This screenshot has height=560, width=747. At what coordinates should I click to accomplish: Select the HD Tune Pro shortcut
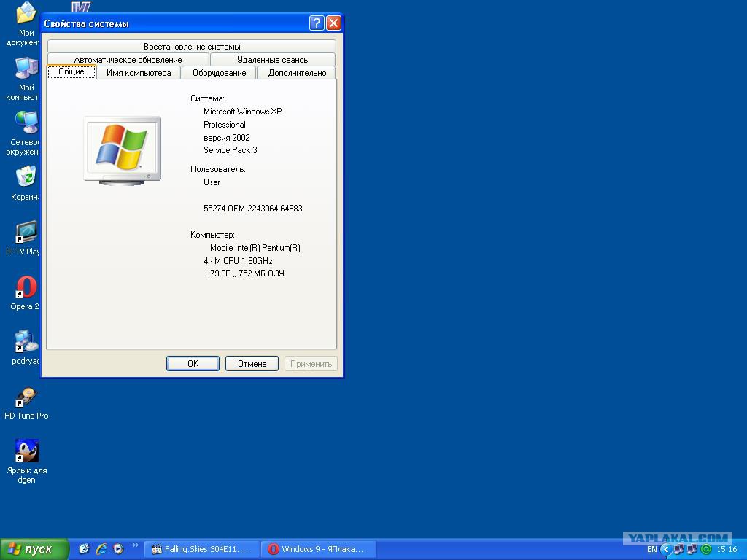pyautogui.click(x=26, y=397)
